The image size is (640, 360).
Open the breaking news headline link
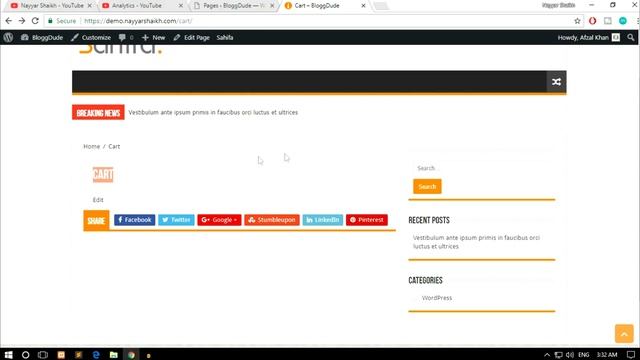pyautogui.click(x=213, y=112)
